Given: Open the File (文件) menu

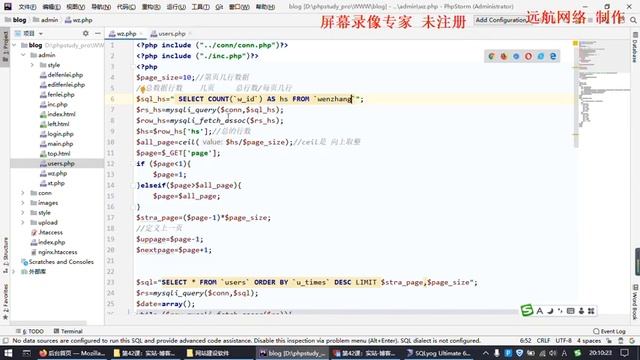Looking at the screenshot, I should (27, 7).
